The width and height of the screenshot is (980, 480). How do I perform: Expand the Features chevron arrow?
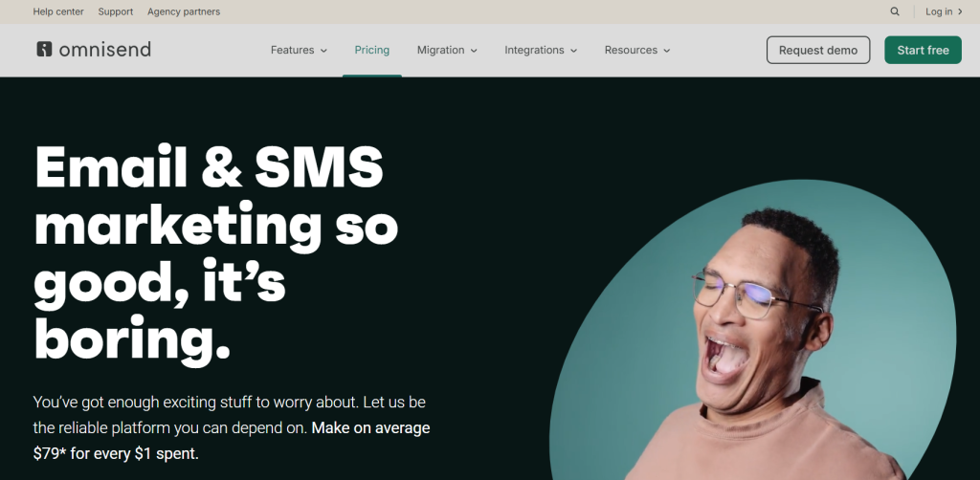pos(323,51)
